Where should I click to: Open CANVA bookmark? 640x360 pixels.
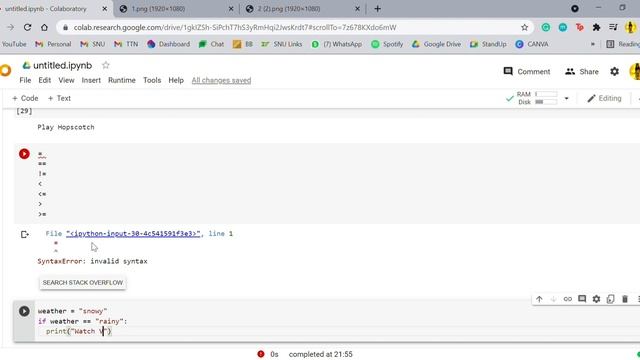[532, 44]
